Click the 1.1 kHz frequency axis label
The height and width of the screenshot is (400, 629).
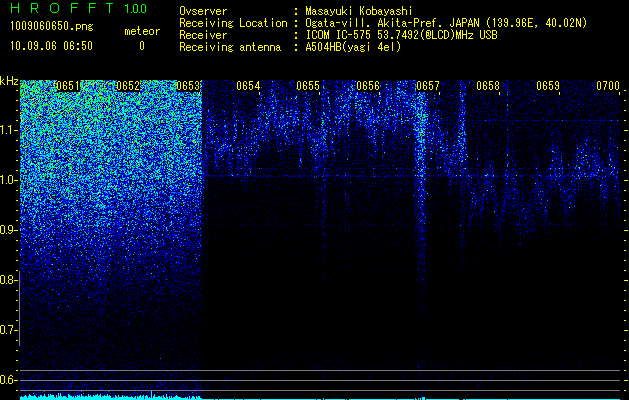pyautogui.click(x=9, y=130)
